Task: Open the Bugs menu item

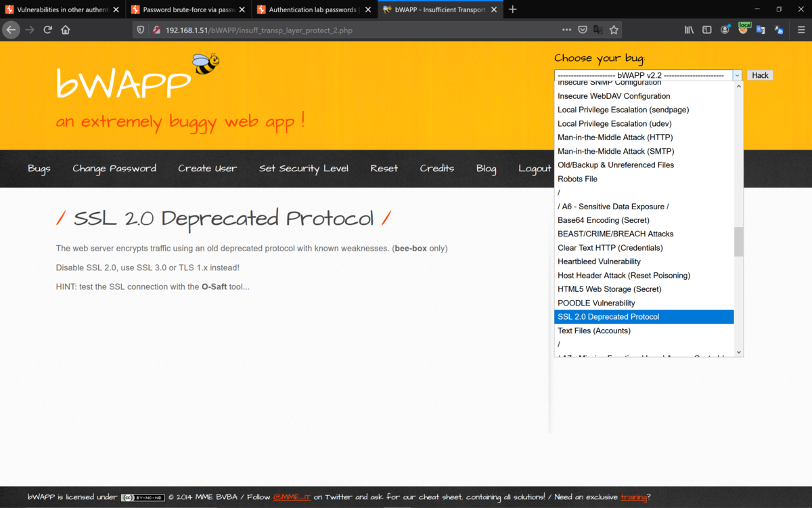Action: tap(39, 169)
